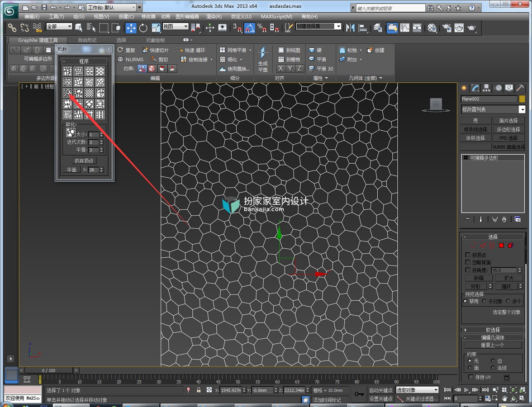Screen dimensions: 532x407
Task: Enable the 忽略背面 checkbox
Action: [x=468, y=262]
